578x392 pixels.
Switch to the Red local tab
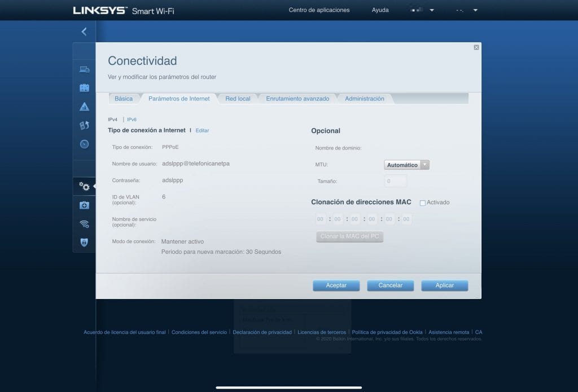238,99
